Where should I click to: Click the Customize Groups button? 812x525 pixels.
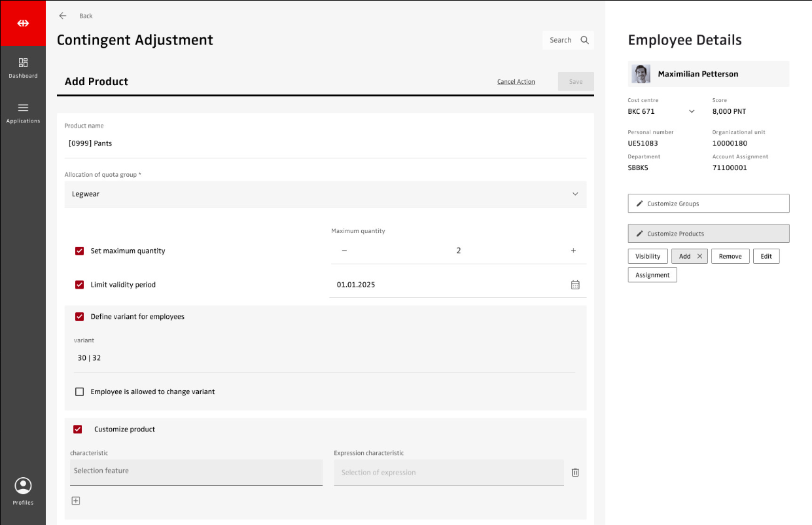point(708,204)
